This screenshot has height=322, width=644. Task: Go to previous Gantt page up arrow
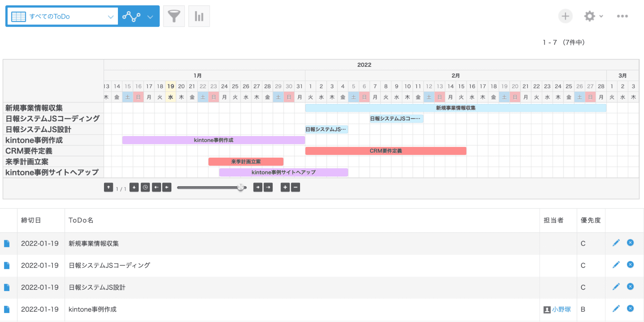point(109,187)
